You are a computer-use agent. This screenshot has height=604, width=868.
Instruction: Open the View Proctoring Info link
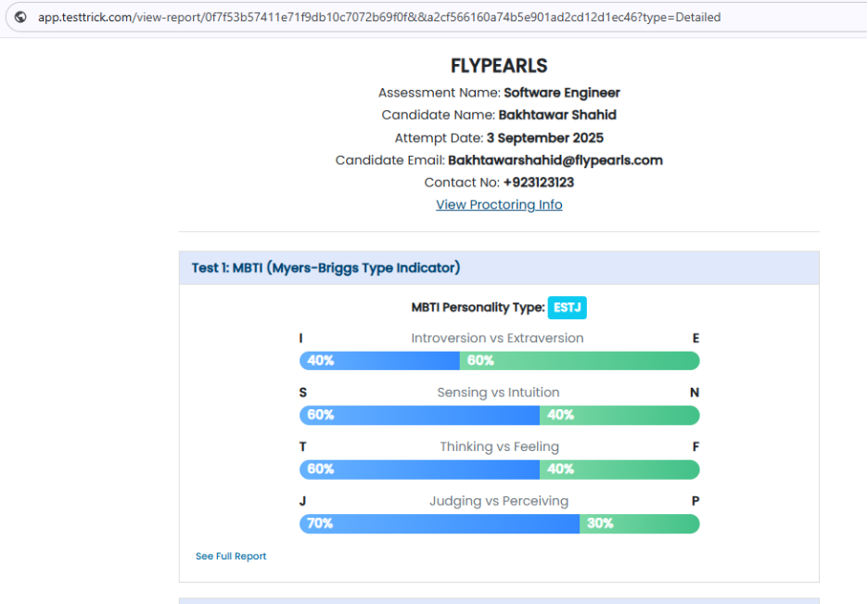[x=499, y=205]
